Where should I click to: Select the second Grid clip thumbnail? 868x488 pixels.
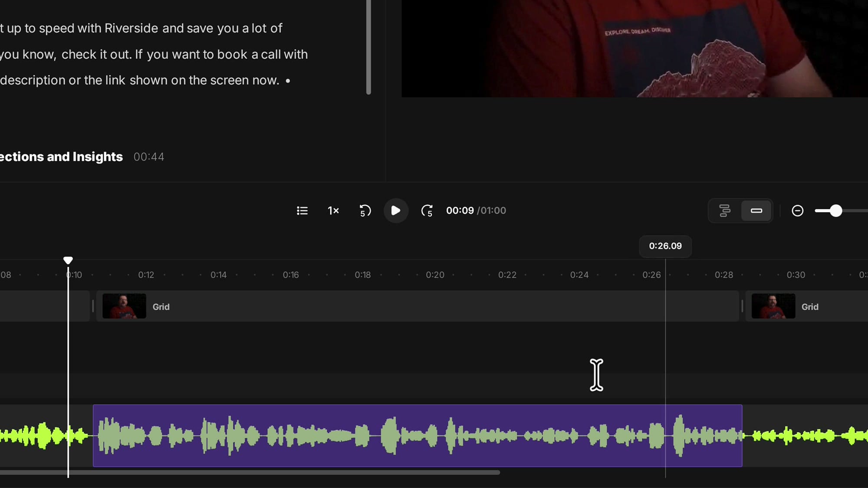click(x=773, y=306)
